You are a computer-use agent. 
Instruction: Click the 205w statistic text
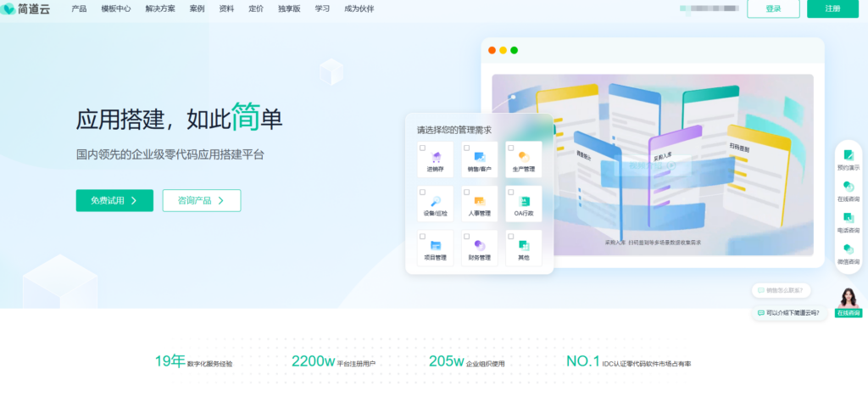[446, 361]
